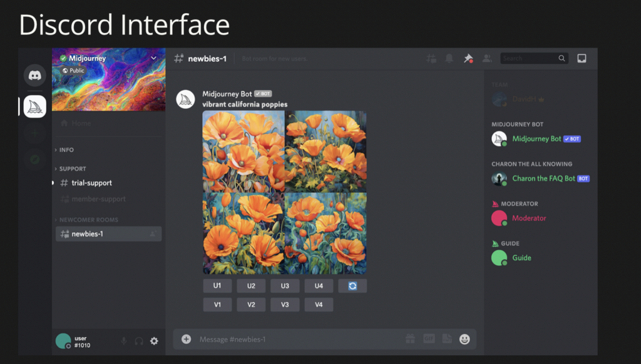Click the V3 variation button
The height and width of the screenshot is (364, 641).
285,305
